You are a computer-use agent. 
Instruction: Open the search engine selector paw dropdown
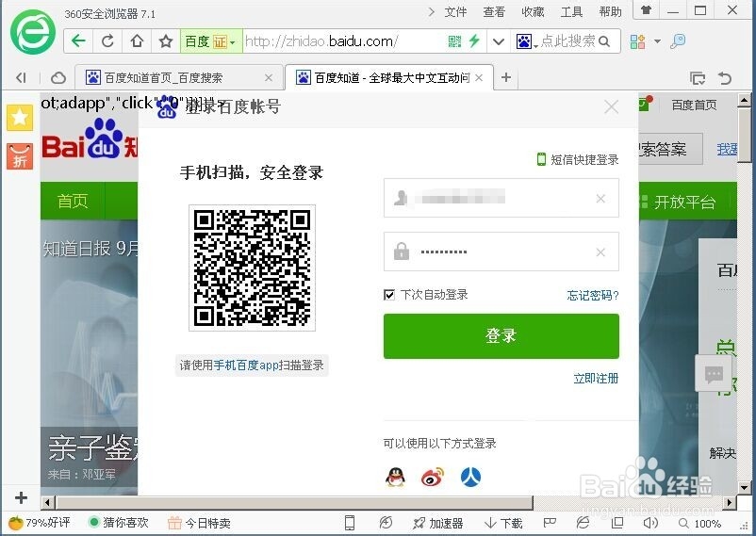click(527, 42)
